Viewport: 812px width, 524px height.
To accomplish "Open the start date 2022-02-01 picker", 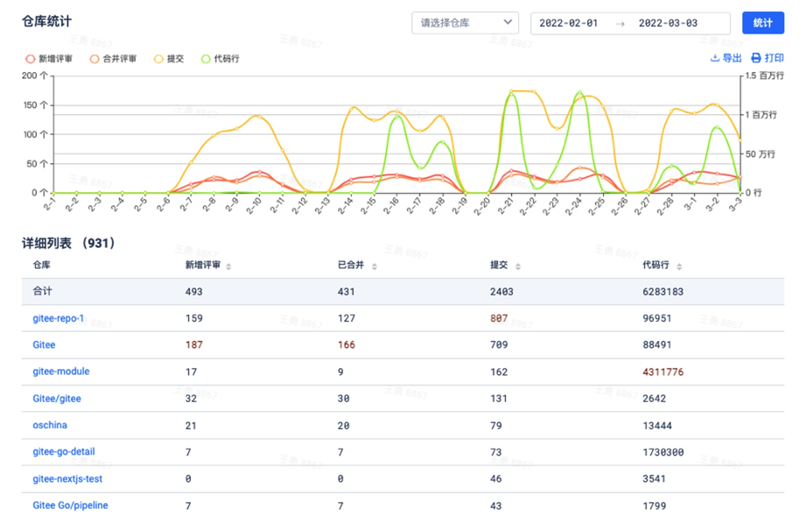I will pyautogui.click(x=569, y=23).
